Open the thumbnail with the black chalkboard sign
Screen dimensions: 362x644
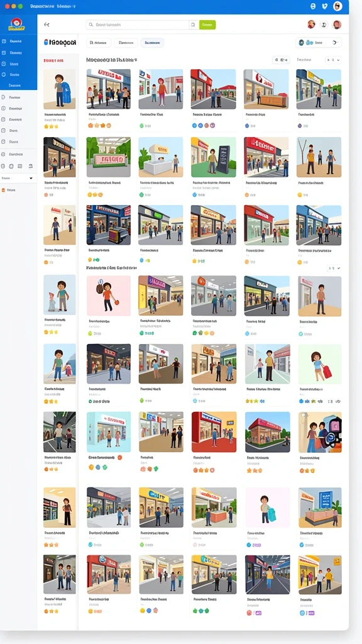coord(214,157)
